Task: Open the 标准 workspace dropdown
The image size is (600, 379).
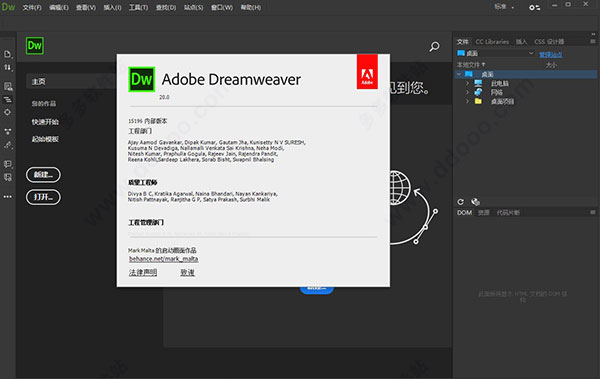Action: pos(504,7)
